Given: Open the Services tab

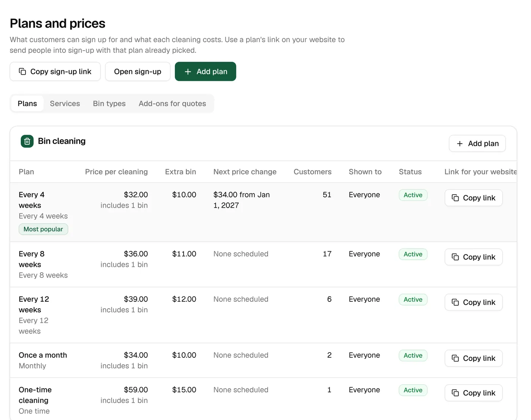Looking at the screenshot, I should pos(65,103).
